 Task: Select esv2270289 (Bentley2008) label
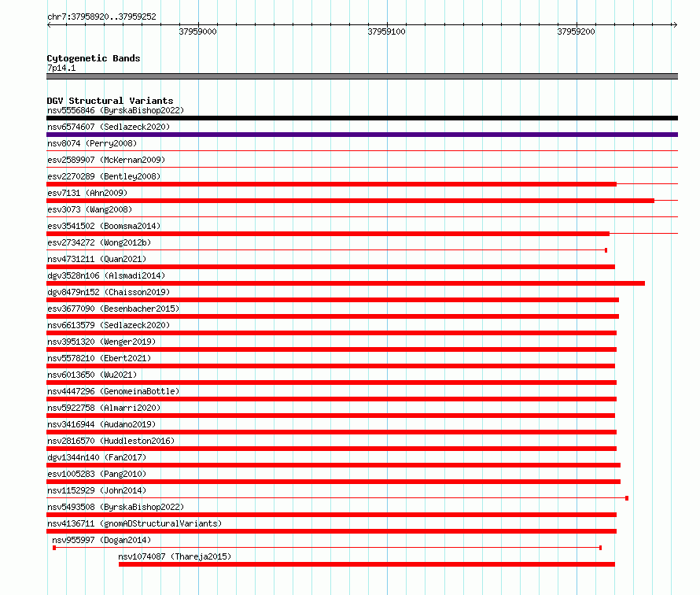pos(104,176)
